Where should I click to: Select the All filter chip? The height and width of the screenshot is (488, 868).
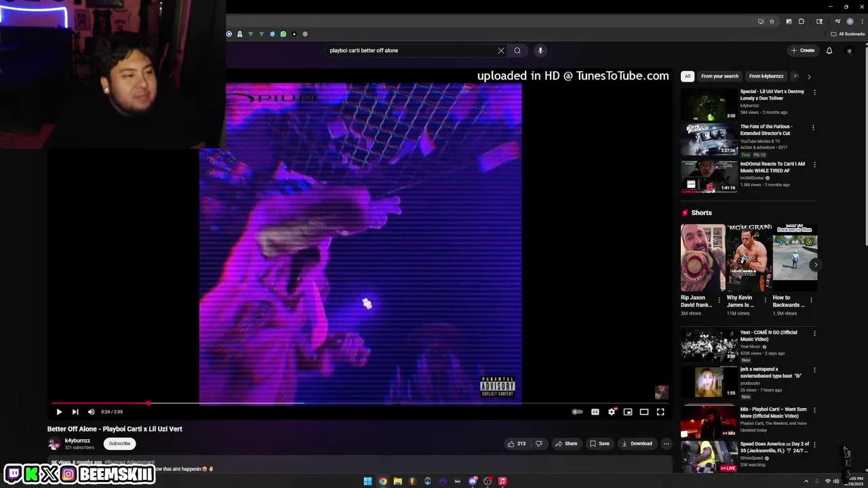tap(688, 76)
